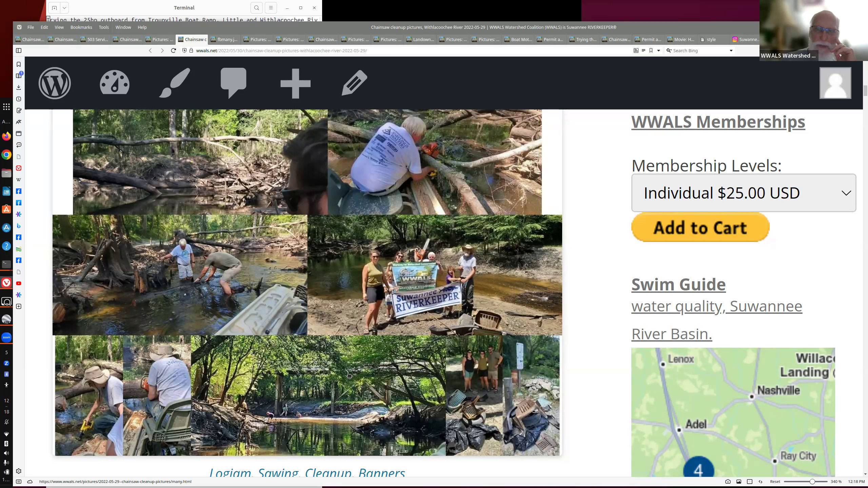Open the Downloads panel
The width and height of the screenshot is (868, 488).
19,87
